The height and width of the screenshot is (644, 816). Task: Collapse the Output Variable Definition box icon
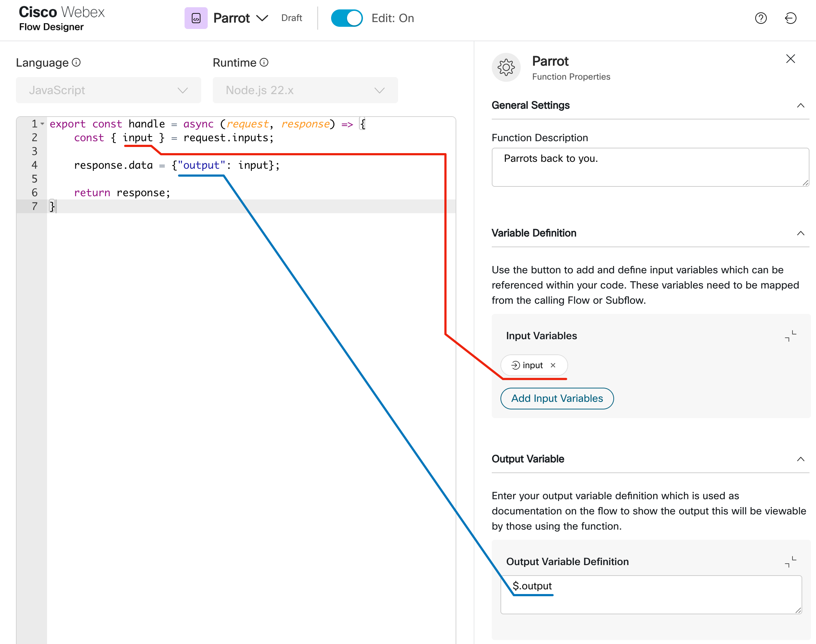[790, 561]
